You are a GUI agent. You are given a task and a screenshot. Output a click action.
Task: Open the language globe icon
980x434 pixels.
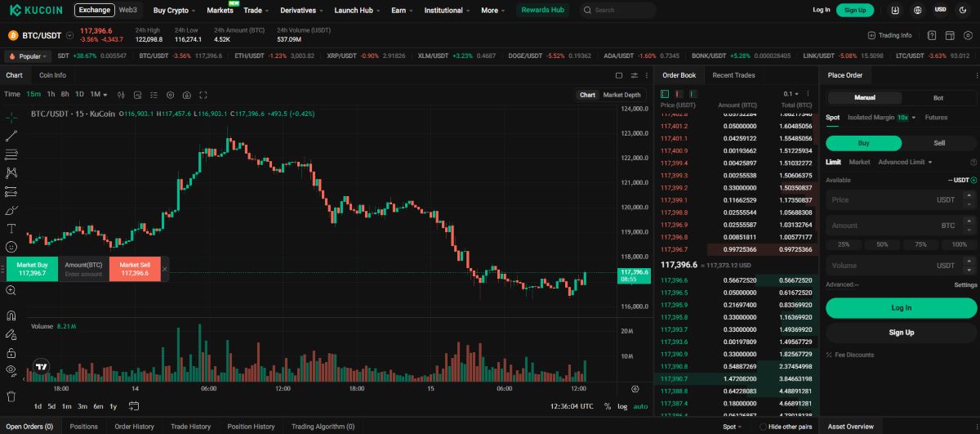(918, 10)
